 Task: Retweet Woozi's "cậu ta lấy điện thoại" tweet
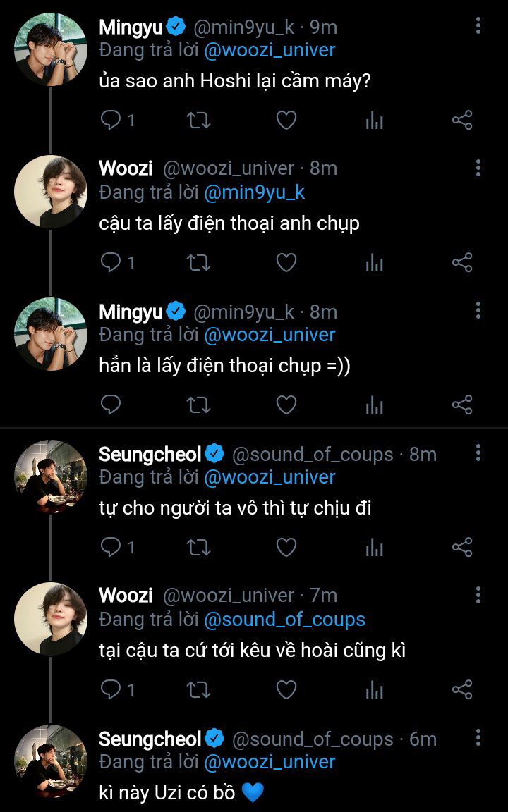coord(199,263)
